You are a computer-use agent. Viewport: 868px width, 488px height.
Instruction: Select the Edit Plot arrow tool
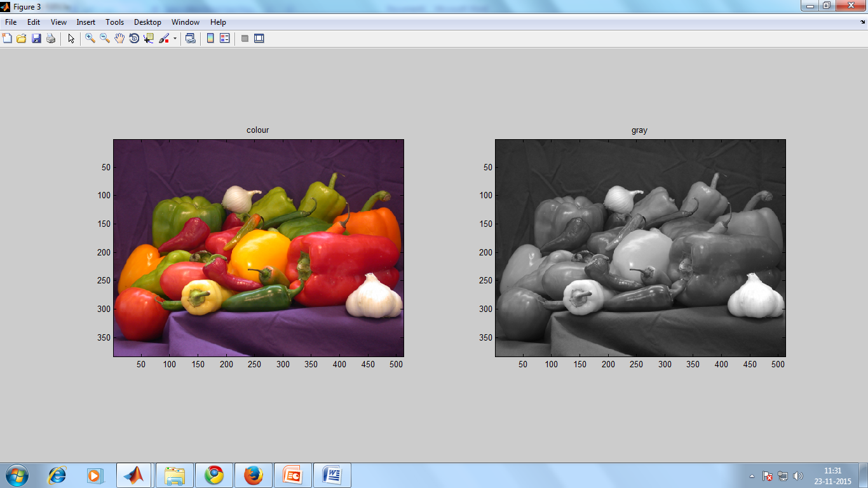70,38
